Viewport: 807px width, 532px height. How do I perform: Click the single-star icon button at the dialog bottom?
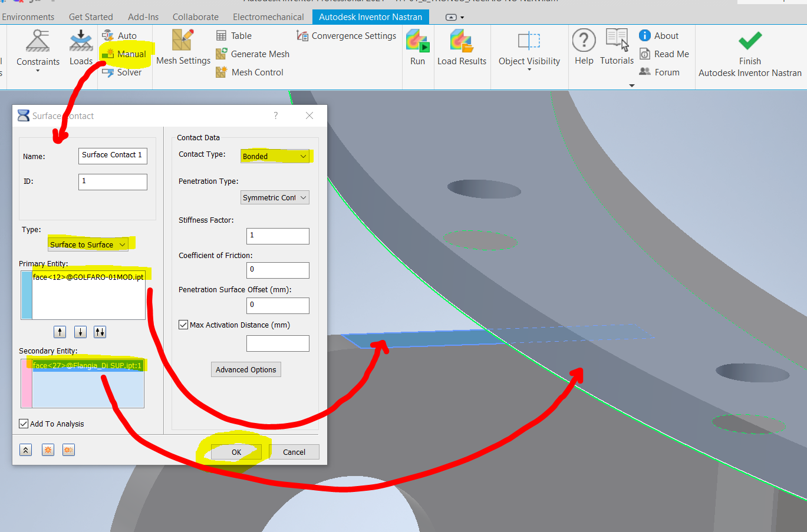click(x=48, y=450)
